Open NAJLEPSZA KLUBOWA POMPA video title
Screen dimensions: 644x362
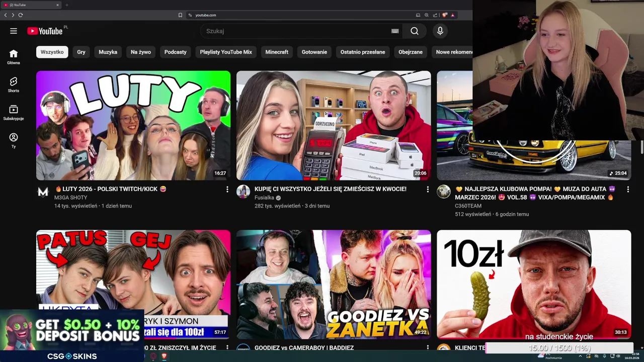point(535,193)
